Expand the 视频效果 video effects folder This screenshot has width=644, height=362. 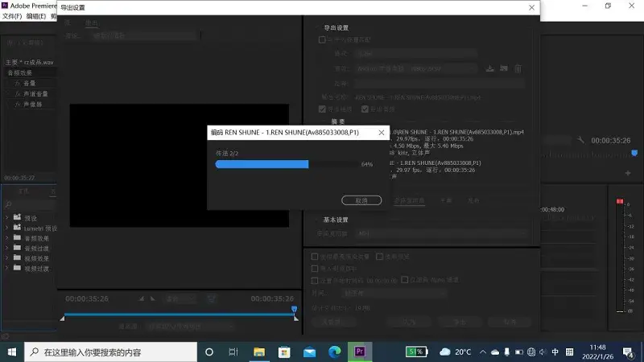click(6, 258)
